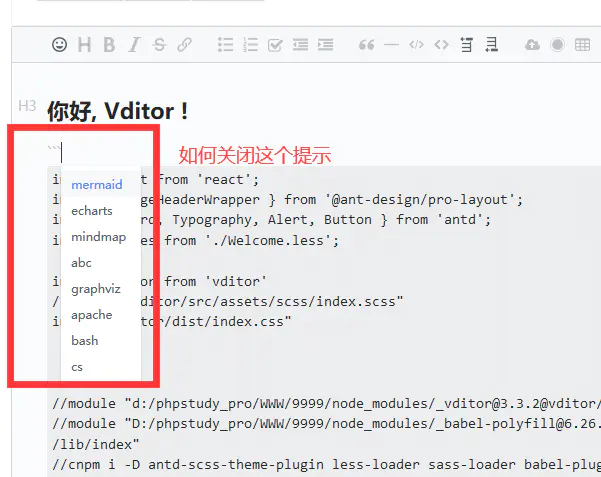Click the /lib/index" code line
The width and height of the screenshot is (601, 477).
coord(96,444)
